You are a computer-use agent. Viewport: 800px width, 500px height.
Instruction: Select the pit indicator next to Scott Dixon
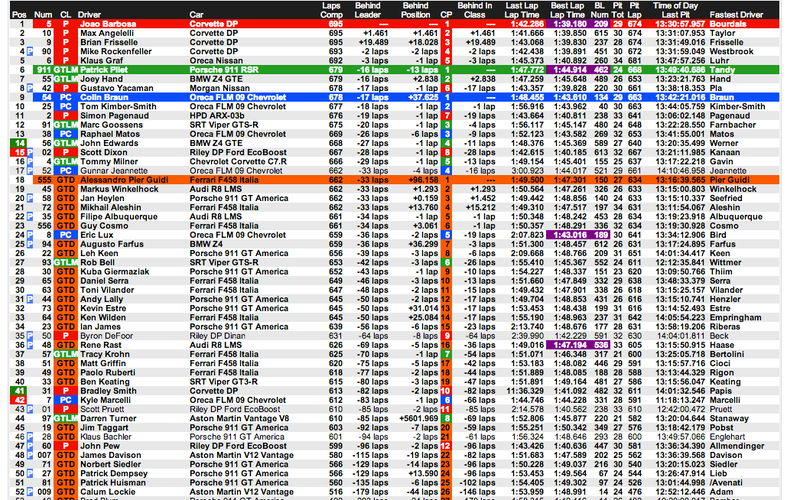30,153
